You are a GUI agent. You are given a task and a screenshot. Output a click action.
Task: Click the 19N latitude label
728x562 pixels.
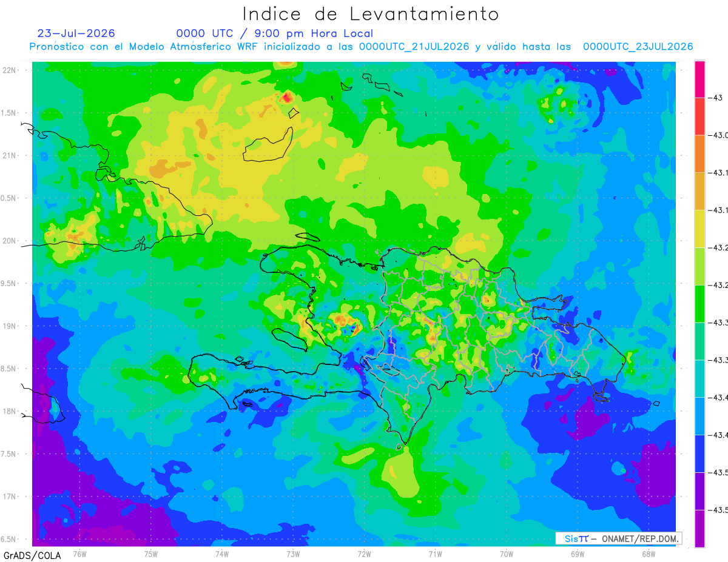tap(10, 326)
